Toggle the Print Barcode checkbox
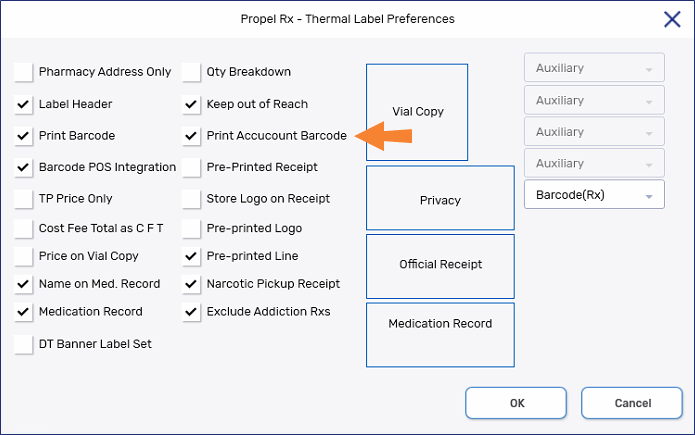Viewport: 695px width, 435px height. pyautogui.click(x=23, y=136)
